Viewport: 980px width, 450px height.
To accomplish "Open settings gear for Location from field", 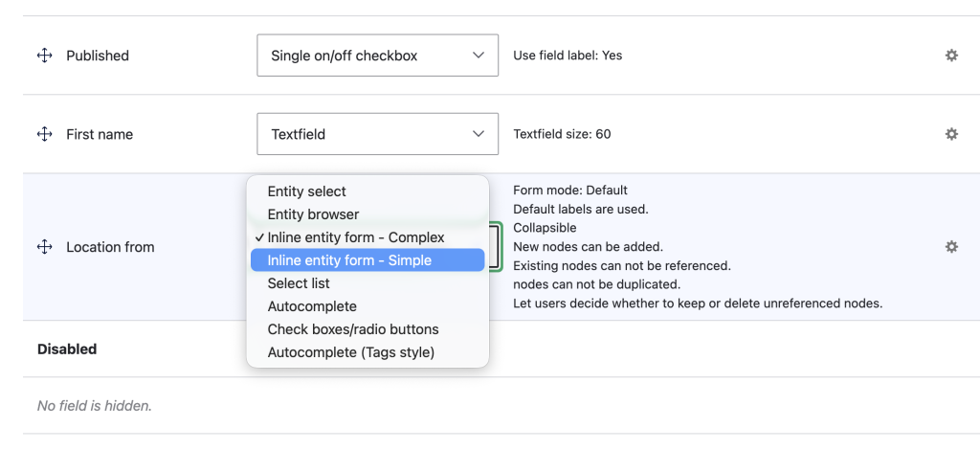I will [x=951, y=247].
